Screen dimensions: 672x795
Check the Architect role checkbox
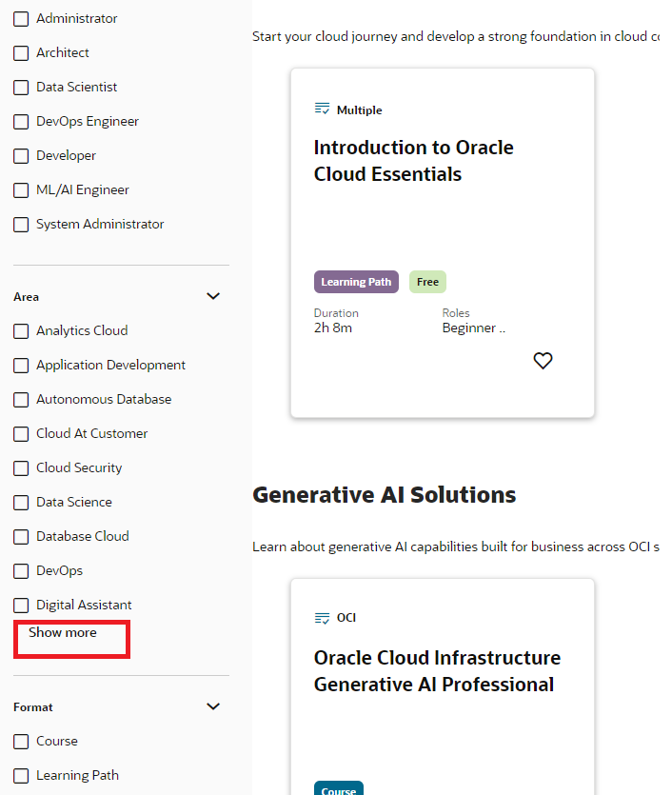[21, 53]
